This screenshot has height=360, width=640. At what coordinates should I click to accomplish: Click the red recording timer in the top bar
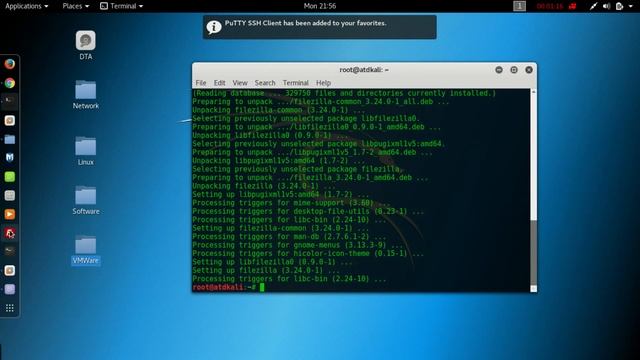point(550,6)
